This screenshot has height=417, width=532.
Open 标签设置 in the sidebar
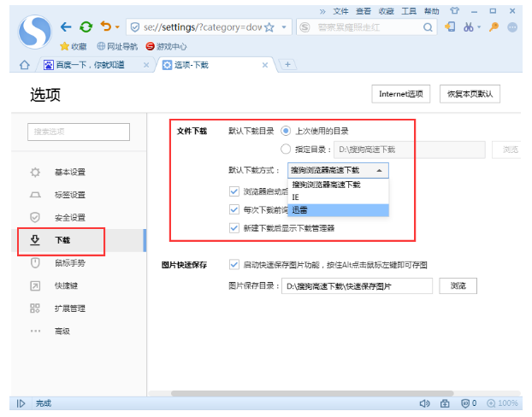click(70, 195)
